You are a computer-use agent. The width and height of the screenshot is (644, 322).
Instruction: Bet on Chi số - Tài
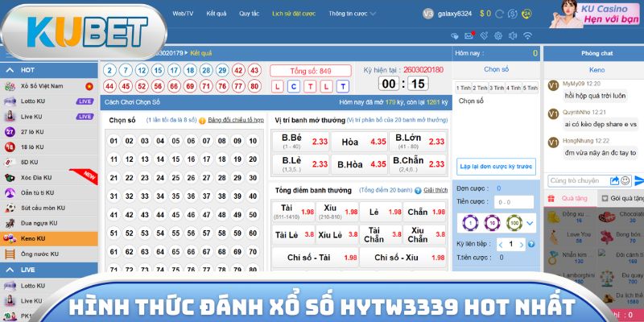coord(315,258)
